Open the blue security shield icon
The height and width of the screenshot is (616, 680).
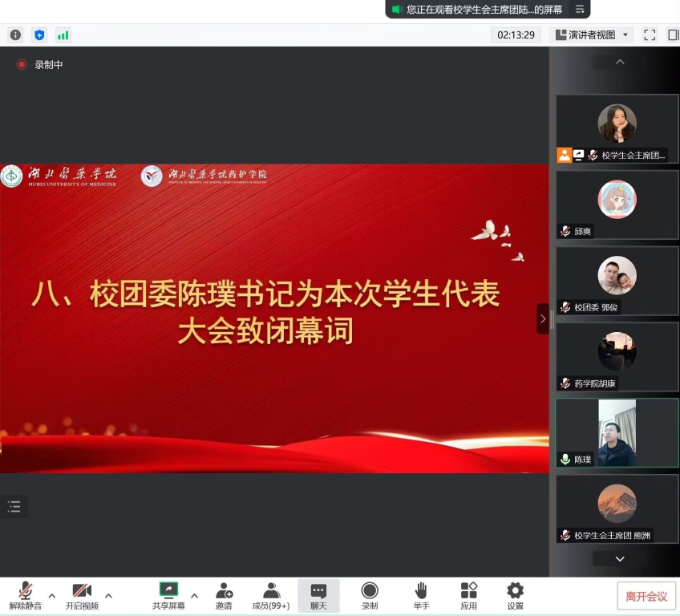39,34
